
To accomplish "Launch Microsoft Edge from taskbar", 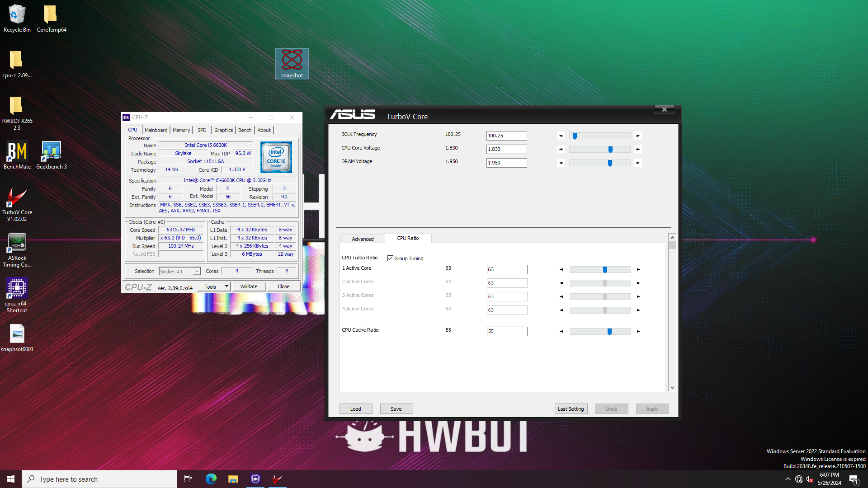I will pyautogui.click(x=211, y=479).
